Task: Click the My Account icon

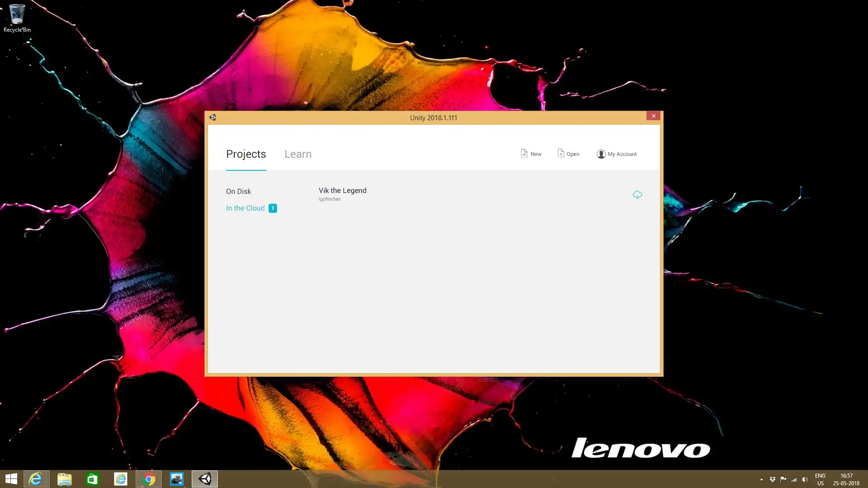Action: (600, 154)
